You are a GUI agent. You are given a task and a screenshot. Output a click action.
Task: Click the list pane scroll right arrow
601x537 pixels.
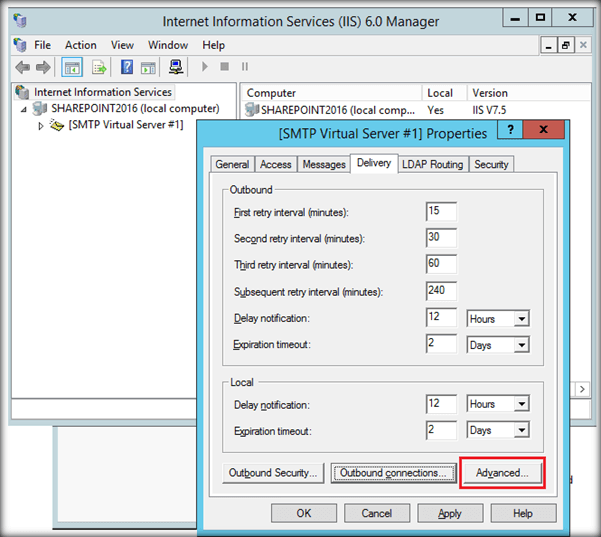coord(583,389)
